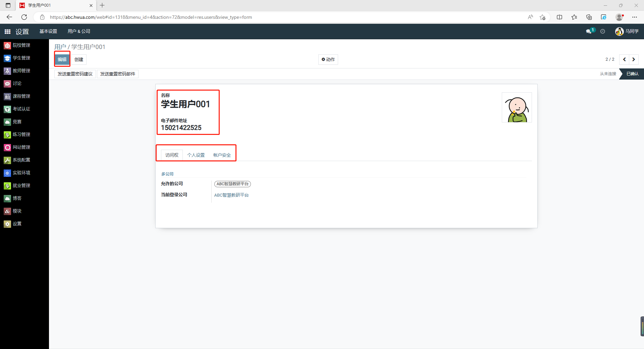Switch to the 个人设置 tab
Viewport: 644px width, 349px height.
coord(196,155)
